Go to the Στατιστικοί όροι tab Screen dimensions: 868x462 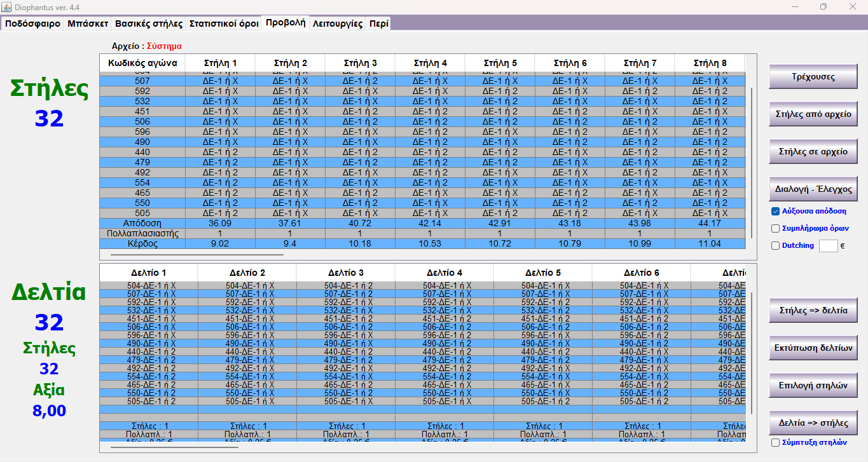pos(224,24)
